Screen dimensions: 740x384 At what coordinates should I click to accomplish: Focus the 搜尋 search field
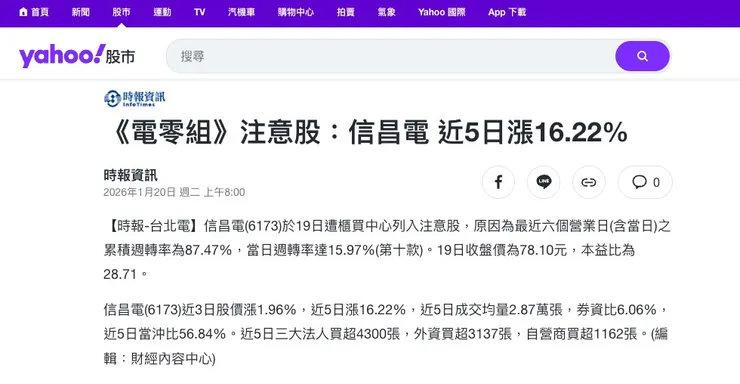pyautogui.click(x=391, y=56)
